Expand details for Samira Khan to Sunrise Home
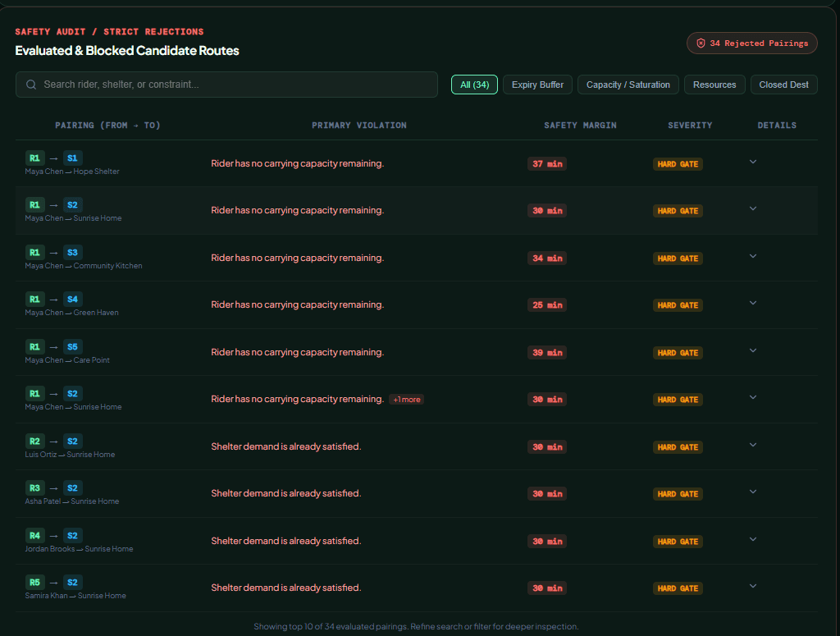840x636 pixels. [753, 586]
